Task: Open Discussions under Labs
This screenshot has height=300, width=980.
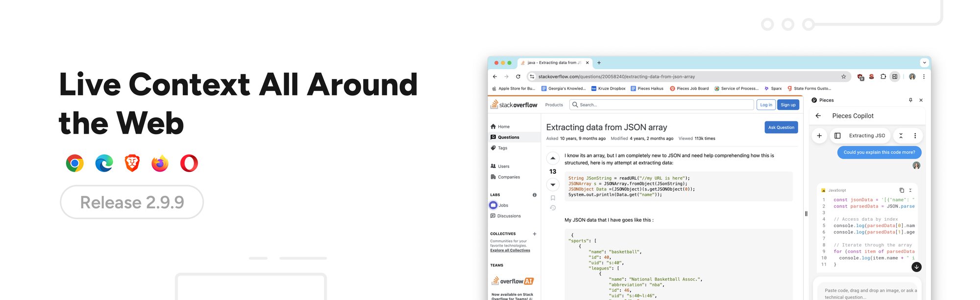Action: tap(506, 216)
